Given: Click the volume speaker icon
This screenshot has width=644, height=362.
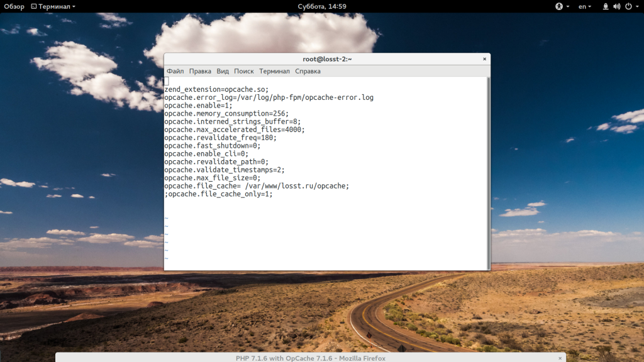Looking at the screenshot, I should (x=617, y=6).
